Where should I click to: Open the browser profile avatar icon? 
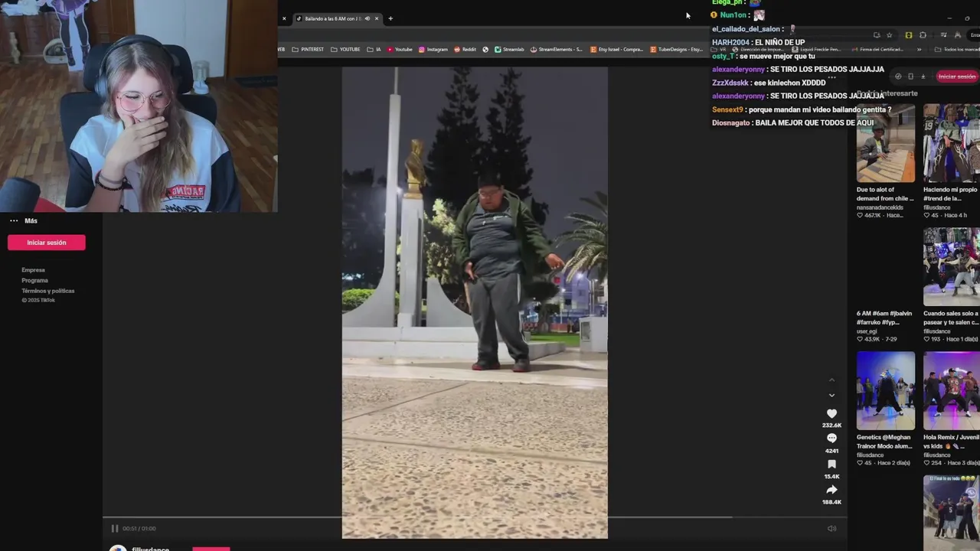pyautogui.click(x=957, y=35)
